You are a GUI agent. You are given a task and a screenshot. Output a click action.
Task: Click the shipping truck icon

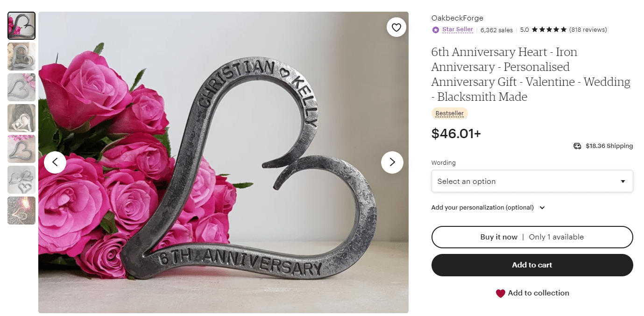[x=577, y=146]
